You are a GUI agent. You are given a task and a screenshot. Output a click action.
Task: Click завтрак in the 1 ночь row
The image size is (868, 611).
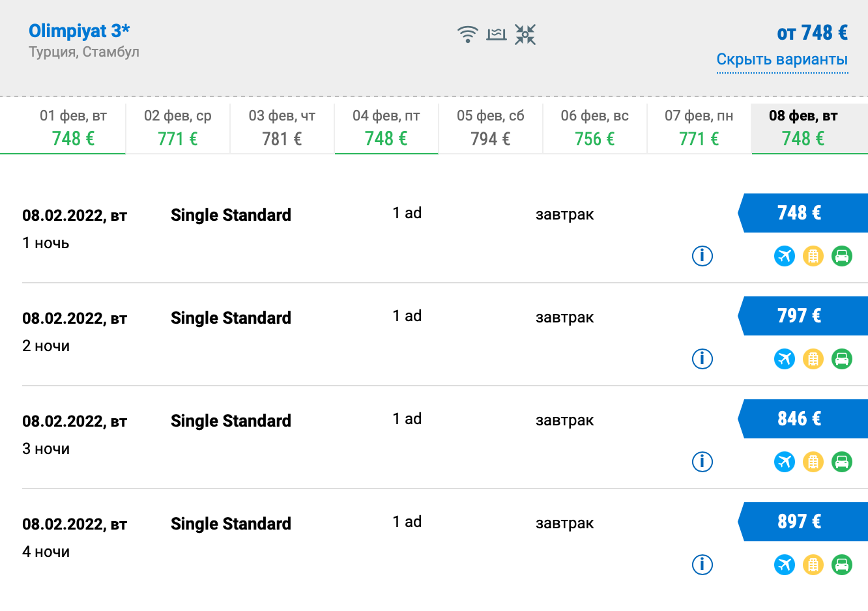[565, 215]
